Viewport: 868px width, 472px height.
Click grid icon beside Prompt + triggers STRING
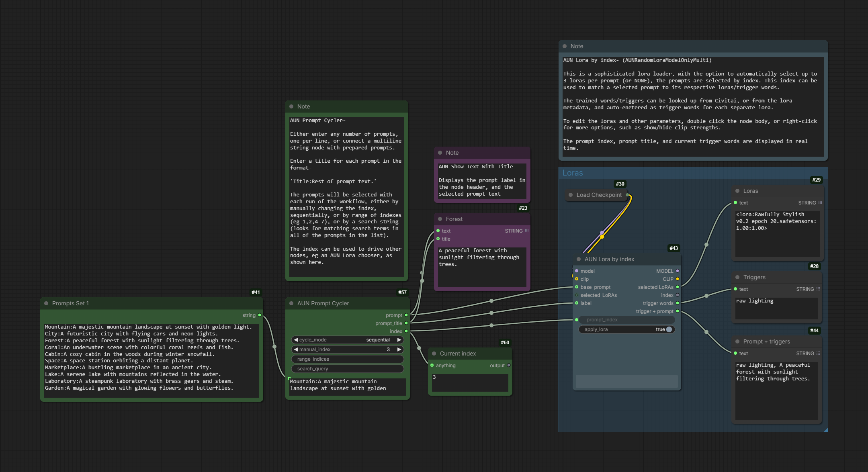(x=818, y=353)
